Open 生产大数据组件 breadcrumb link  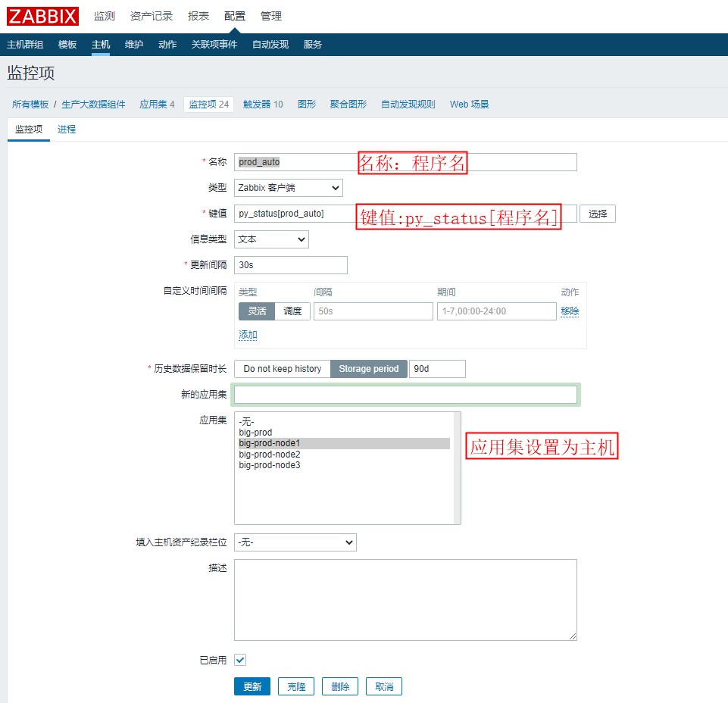pos(93,105)
